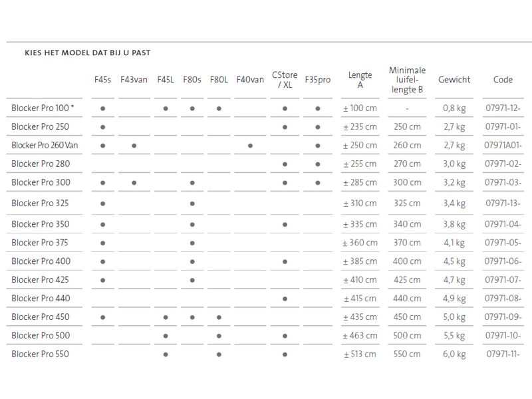The image size is (532, 399).
Task: Click the F40van dot for Blocker Pro 260 Van
Action: tap(250, 145)
